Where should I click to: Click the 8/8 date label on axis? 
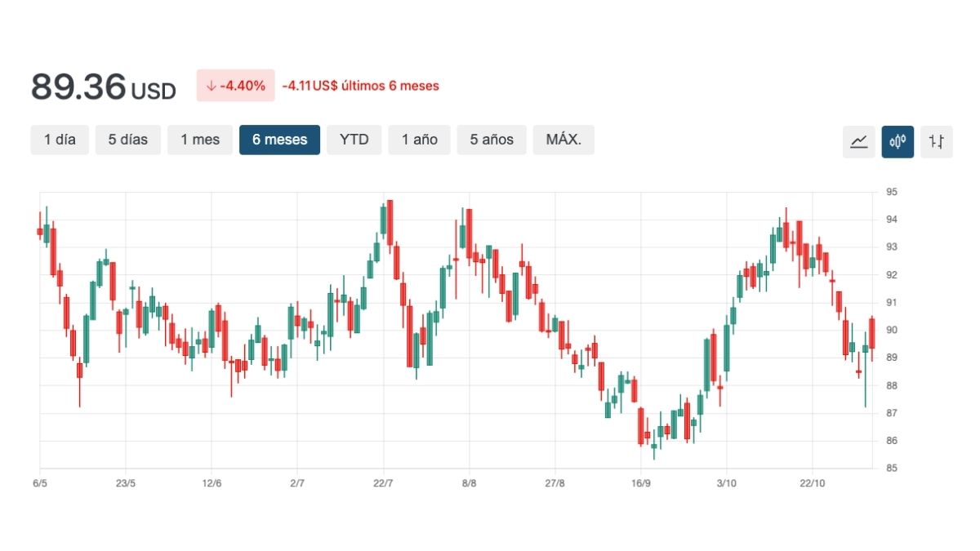click(469, 483)
